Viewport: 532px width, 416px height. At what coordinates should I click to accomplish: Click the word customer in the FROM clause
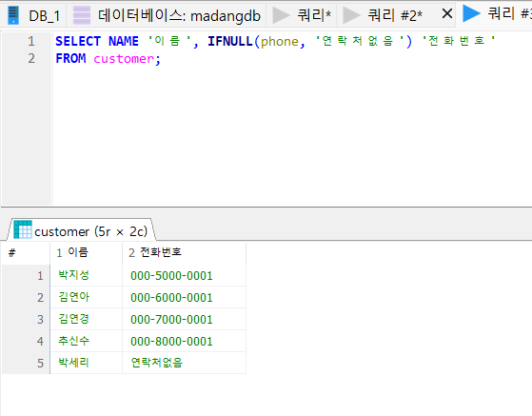[x=124, y=59]
